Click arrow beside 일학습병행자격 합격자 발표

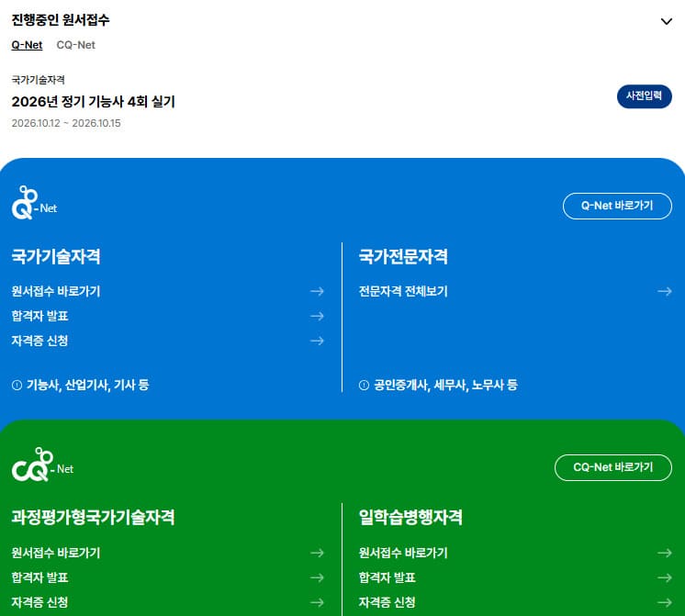[x=665, y=577]
